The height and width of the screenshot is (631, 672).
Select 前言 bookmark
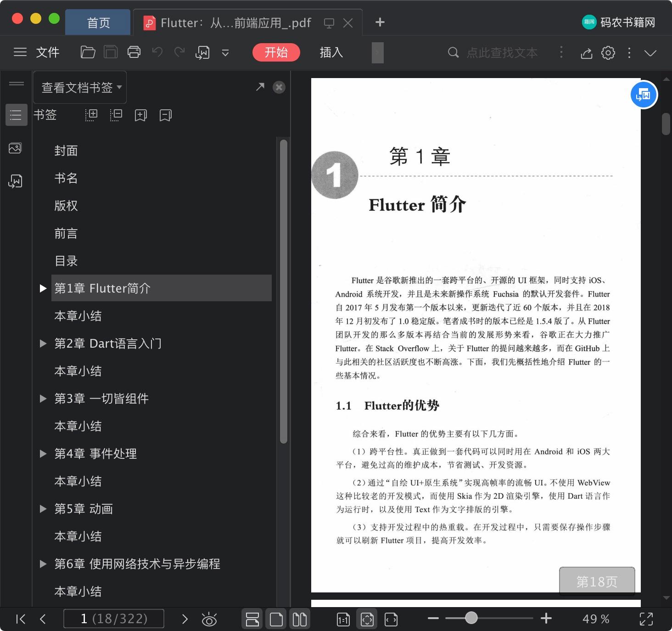(x=66, y=233)
